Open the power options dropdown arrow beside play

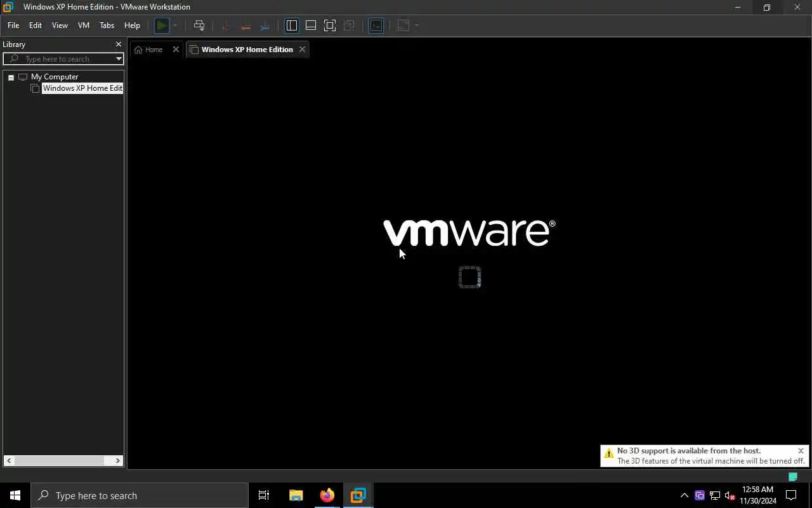tap(175, 25)
